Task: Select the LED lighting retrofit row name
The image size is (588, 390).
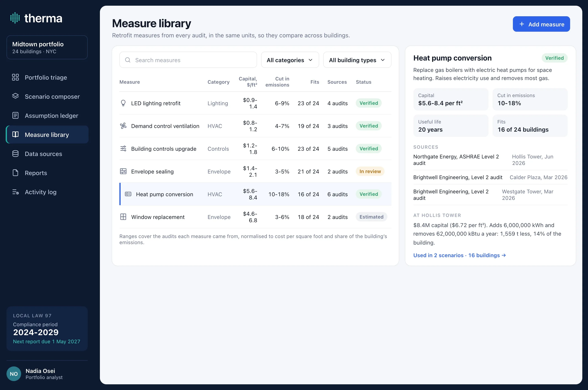Action: (x=156, y=103)
